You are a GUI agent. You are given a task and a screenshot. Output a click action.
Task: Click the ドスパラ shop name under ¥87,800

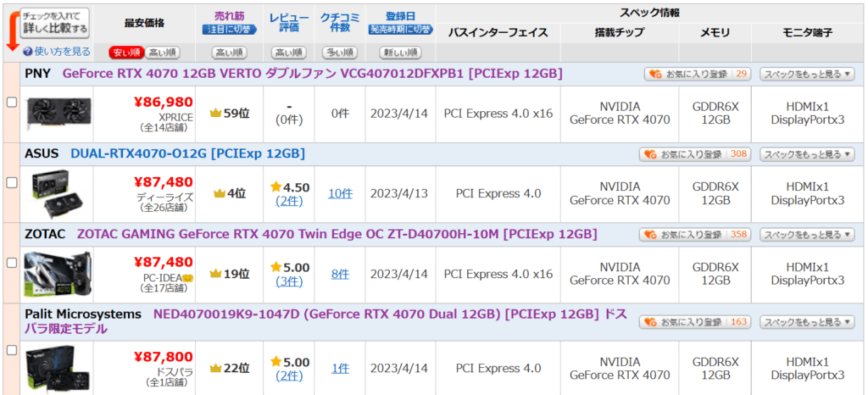point(175,373)
